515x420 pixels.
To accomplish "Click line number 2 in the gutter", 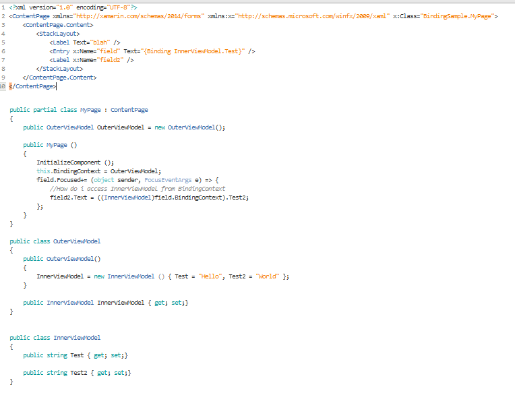I will [x=3, y=16].
